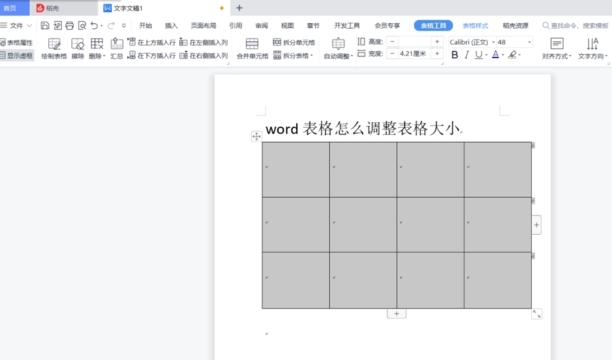Screen dimensions: 612x360
Task: Open the Calibri font name dropdown
Action: coord(493,42)
